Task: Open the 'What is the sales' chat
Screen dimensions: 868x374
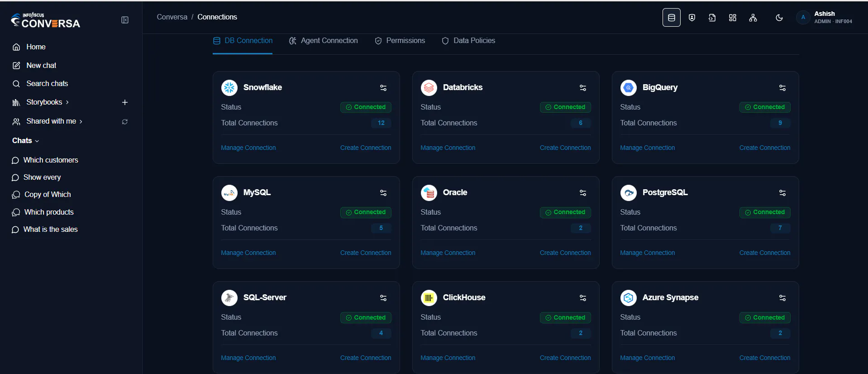Action: [x=45, y=230]
